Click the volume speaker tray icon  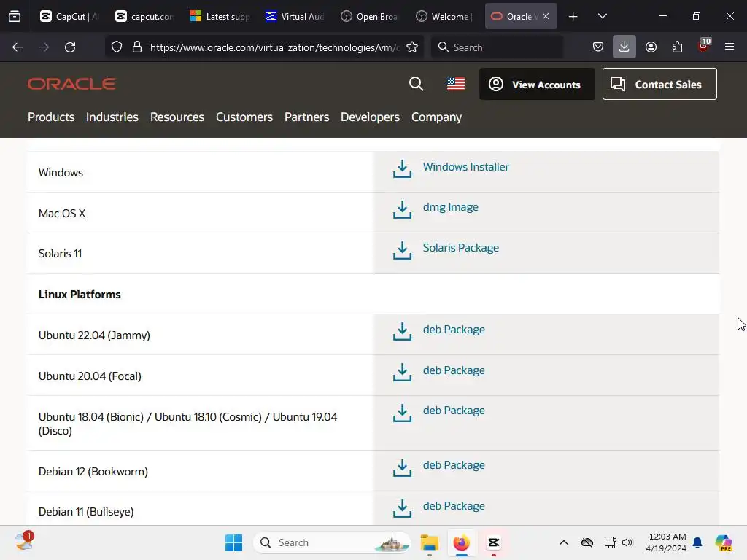pyautogui.click(x=627, y=542)
